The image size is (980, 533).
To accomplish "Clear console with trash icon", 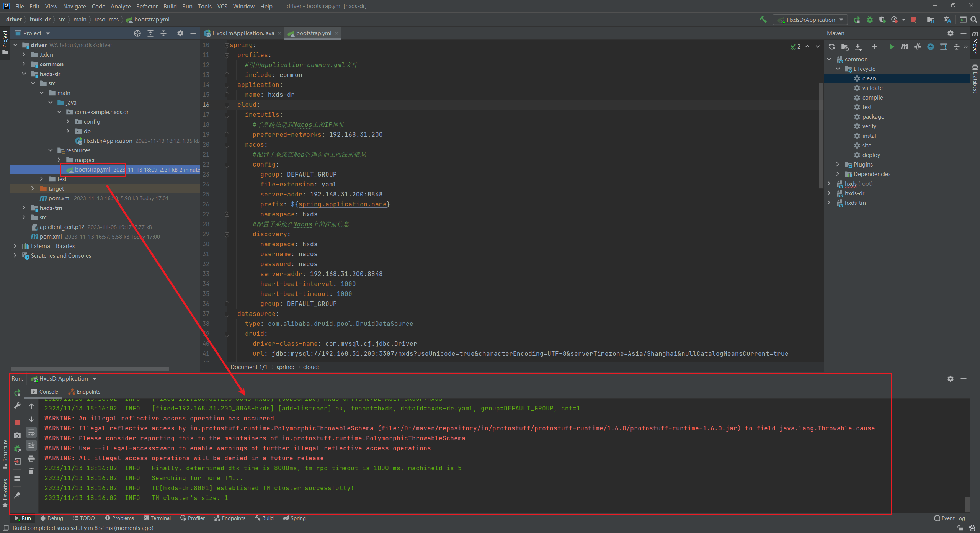I will [x=31, y=471].
